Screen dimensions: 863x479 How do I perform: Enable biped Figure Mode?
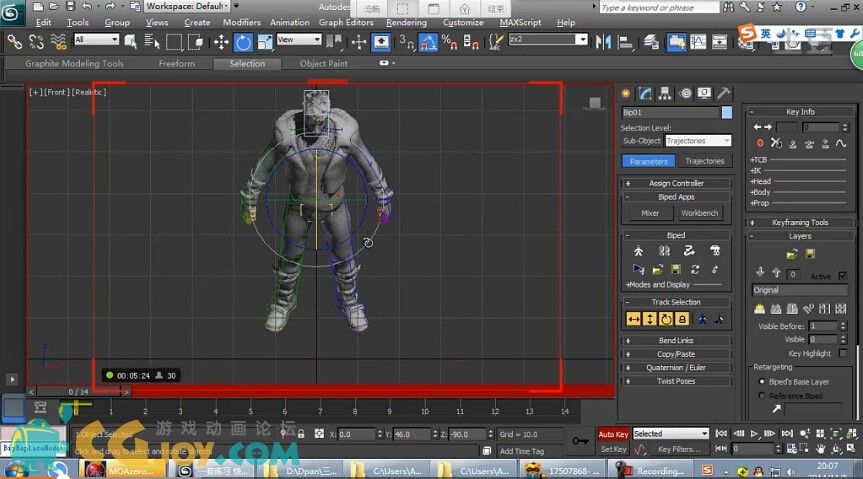tap(638, 251)
